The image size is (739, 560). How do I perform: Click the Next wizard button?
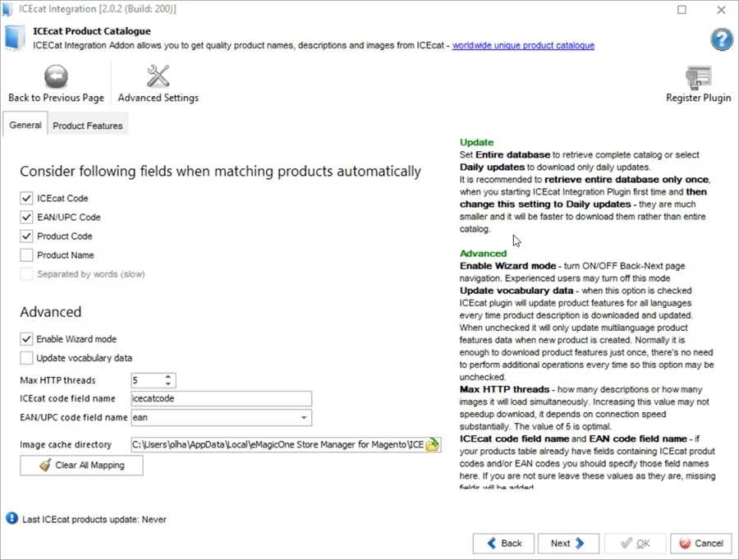coord(568,544)
